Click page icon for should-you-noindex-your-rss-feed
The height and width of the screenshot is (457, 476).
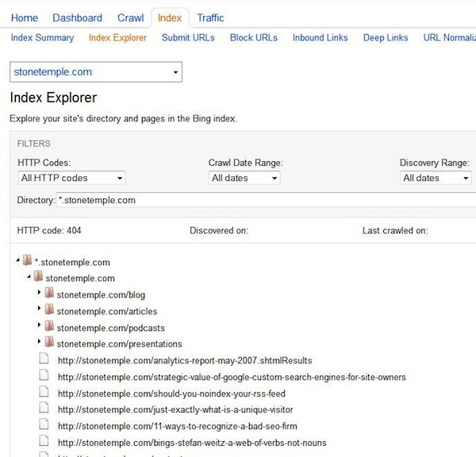pyautogui.click(x=44, y=391)
